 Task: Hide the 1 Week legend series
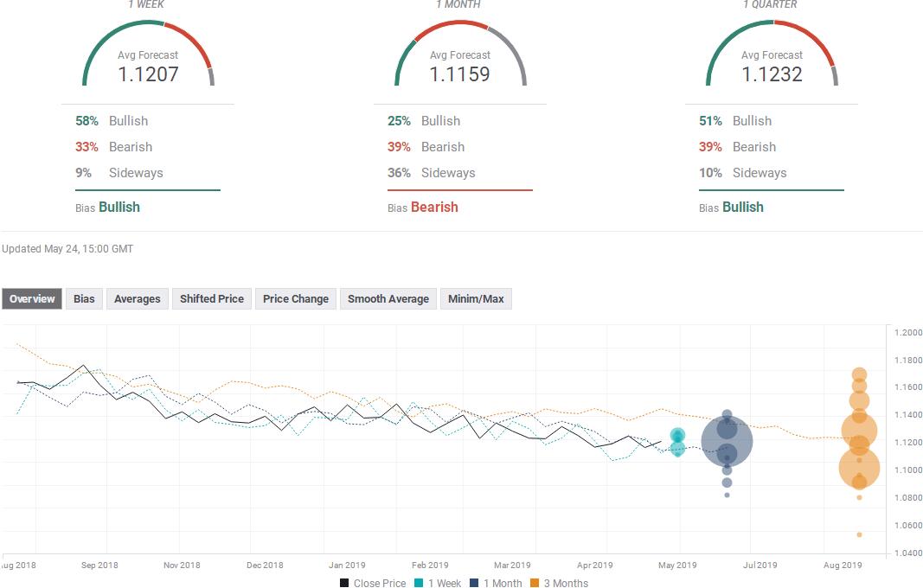click(438, 583)
